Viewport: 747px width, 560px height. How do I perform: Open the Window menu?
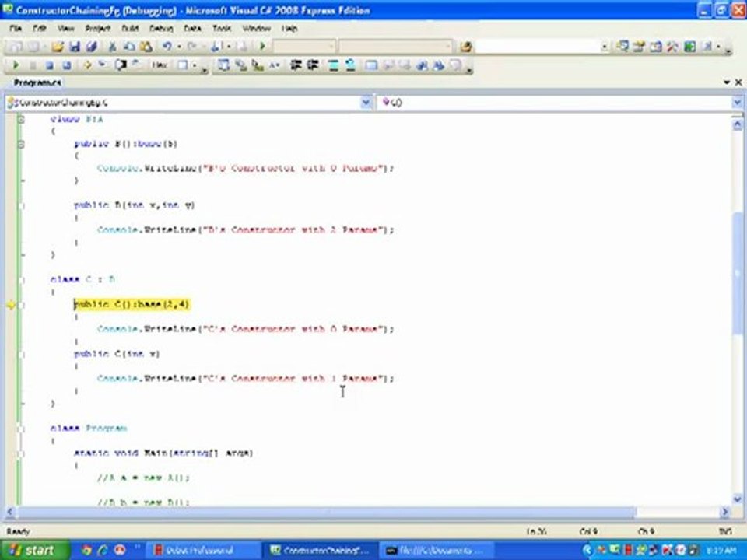(256, 29)
